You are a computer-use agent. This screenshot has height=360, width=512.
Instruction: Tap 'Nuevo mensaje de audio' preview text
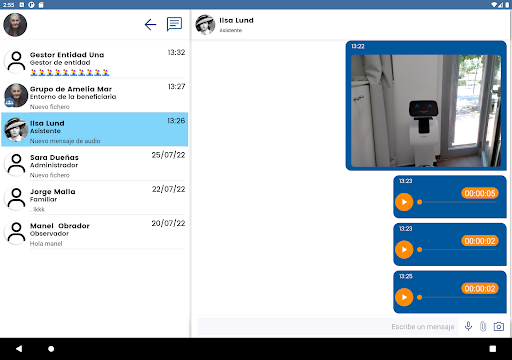[65, 141]
